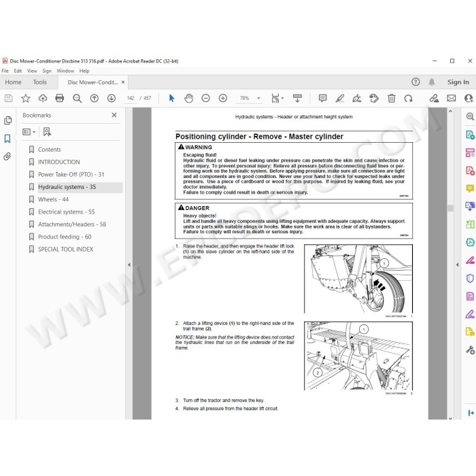Open More Tools wrench icon
The image size is (476, 476).
point(470,350)
